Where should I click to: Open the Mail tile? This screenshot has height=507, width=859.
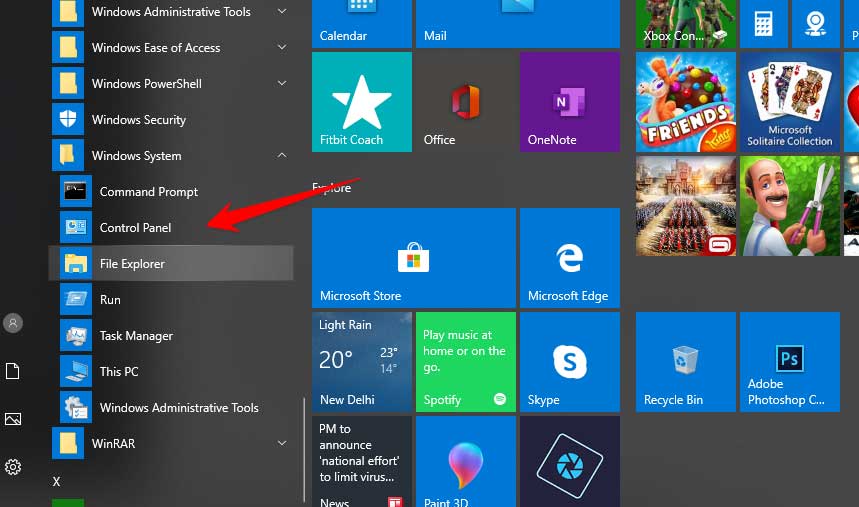tap(518, 24)
